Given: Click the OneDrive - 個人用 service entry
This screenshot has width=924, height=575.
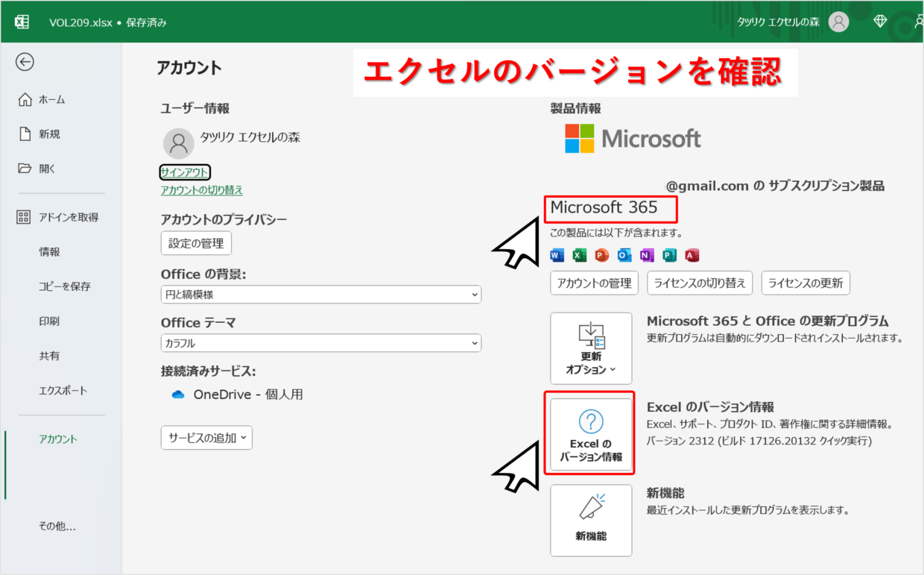Looking at the screenshot, I should pyautogui.click(x=237, y=395).
